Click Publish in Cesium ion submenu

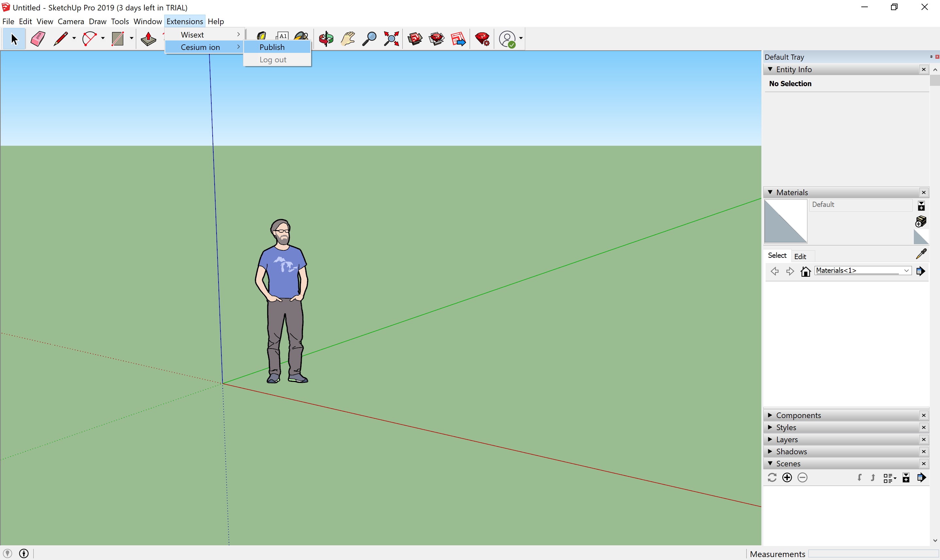272,47
